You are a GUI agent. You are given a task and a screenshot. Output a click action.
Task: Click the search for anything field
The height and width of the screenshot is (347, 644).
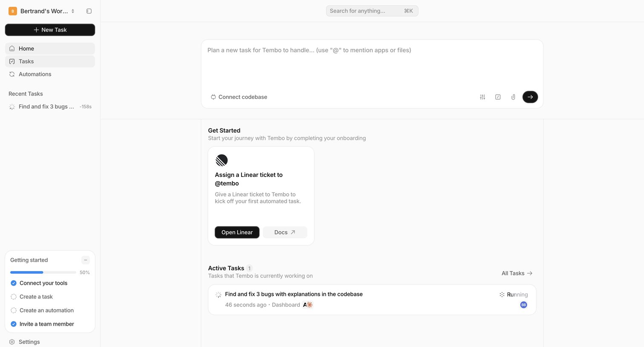(x=372, y=11)
